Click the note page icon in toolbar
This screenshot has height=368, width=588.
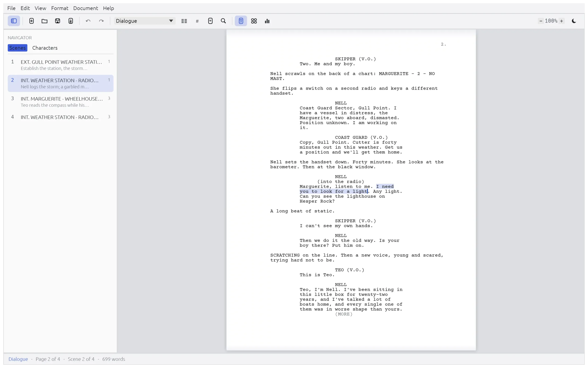(x=210, y=21)
